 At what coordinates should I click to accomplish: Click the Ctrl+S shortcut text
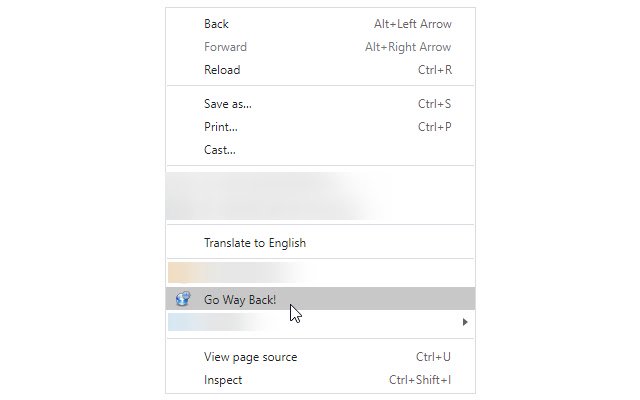434,104
